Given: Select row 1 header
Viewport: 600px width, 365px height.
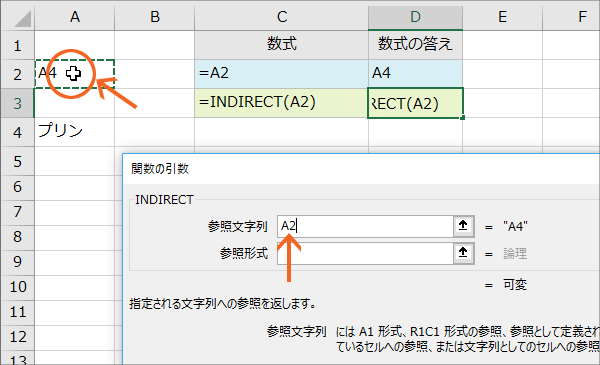Looking at the screenshot, I should coord(17,45).
